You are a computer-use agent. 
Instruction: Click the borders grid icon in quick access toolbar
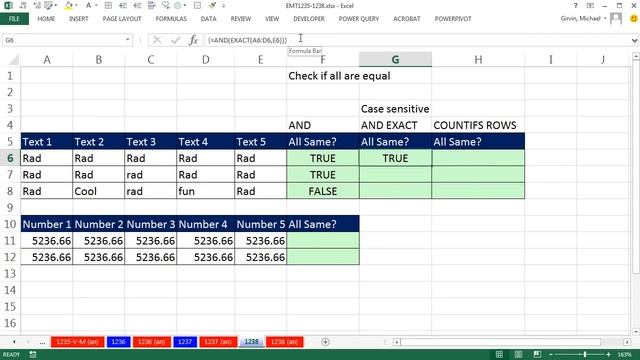[x=108, y=5]
